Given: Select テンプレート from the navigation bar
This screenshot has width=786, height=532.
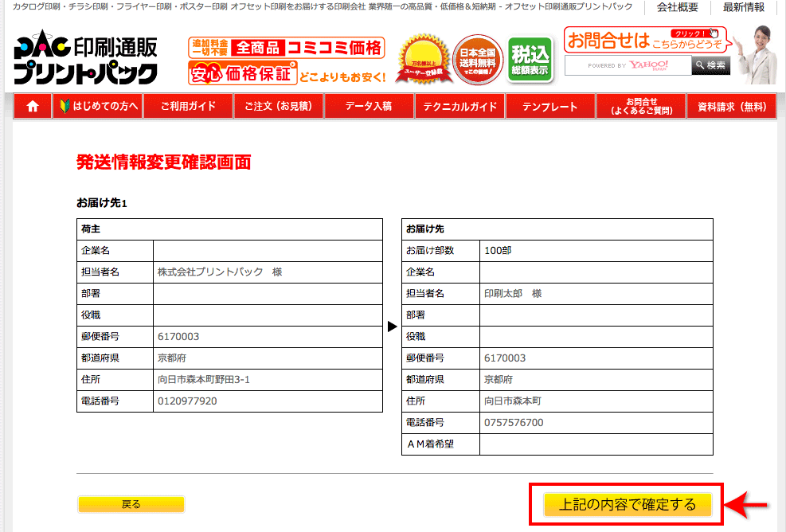Looking at the screenshot, I should [550, 105].
